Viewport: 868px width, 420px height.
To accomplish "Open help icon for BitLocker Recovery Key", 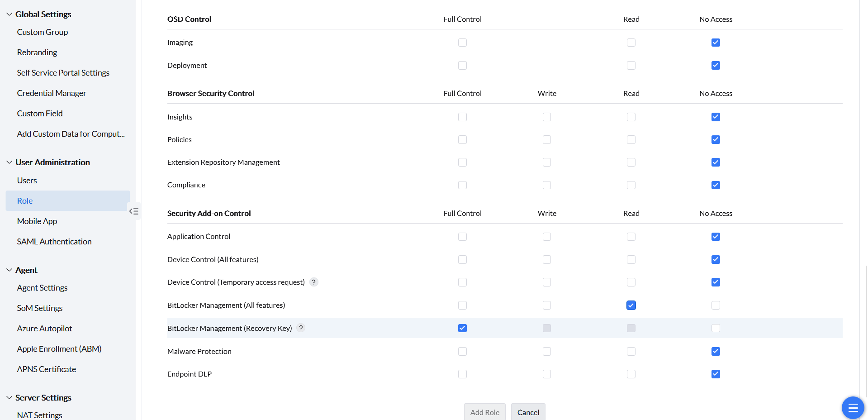I will point(301,328).
